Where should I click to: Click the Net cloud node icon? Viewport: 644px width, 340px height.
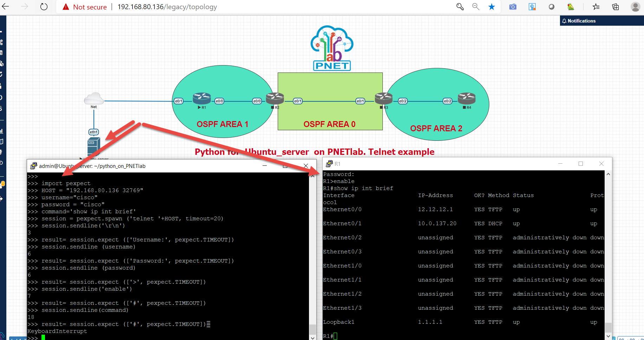(x=94, y=99)
